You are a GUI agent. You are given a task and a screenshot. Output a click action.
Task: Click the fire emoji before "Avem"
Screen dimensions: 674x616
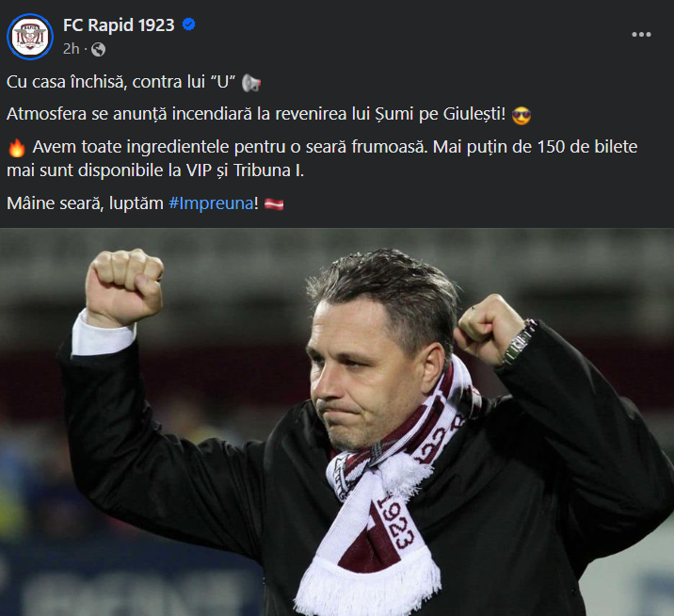[x=15, y=148]
